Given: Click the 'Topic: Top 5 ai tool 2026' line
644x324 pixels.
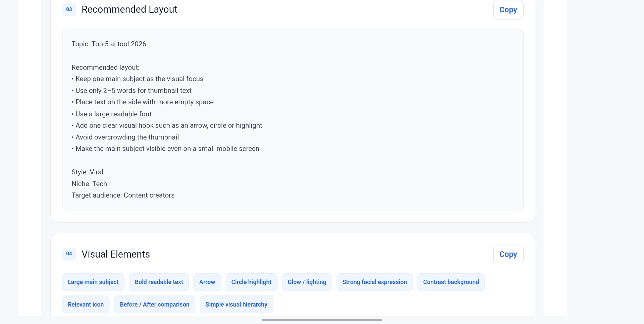Looking at the screenshot, I should [109, 44].
